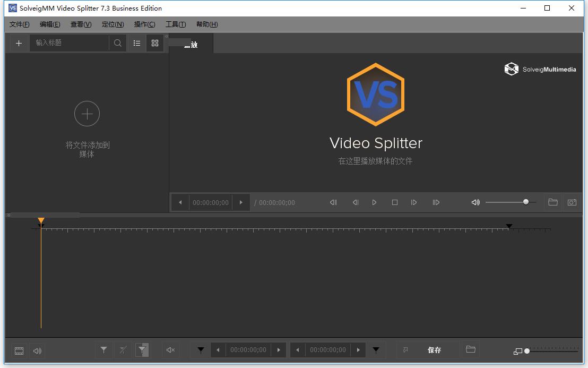Adjust the player volume slider
The image size is (588, 368).
click(x=511, y=202)
